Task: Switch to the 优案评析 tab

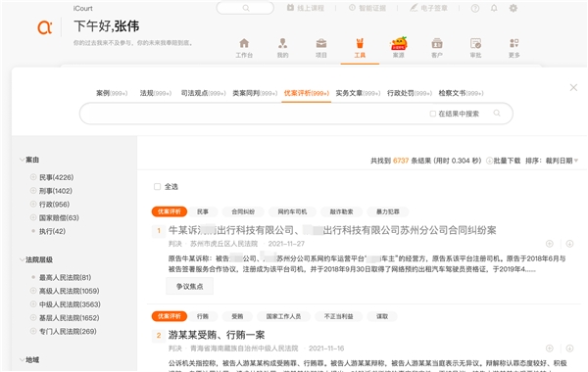Action: pyautogui.click(x=307, y=93)
